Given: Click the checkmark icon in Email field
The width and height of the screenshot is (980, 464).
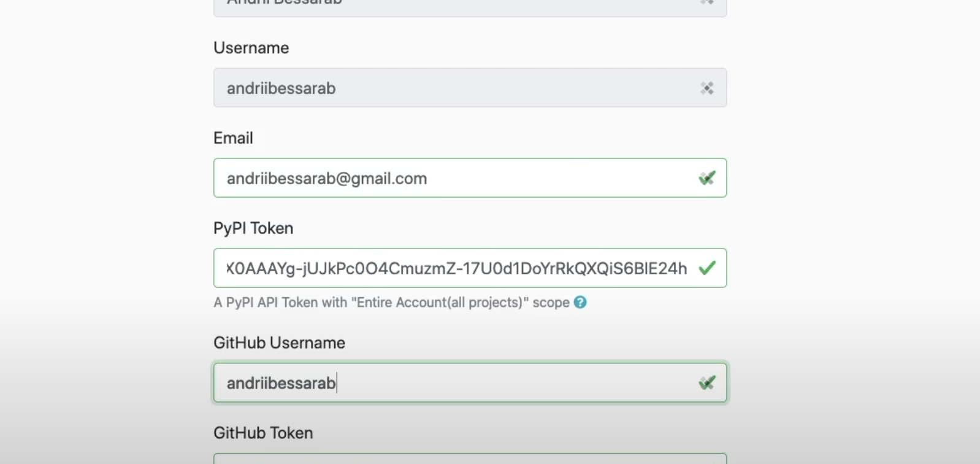Looking at the screenshot, I should (707, 179).
